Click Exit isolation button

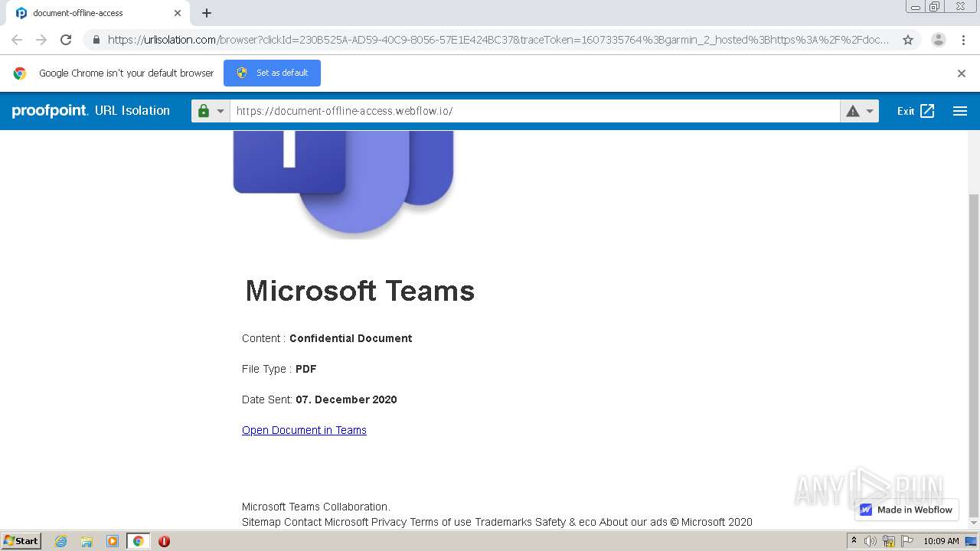point(916,111)
